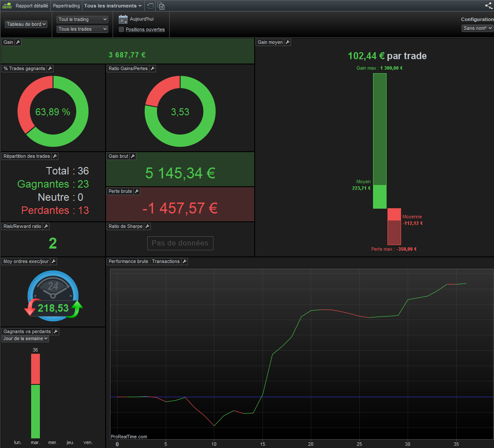Click the Perdantes : 13 text
The image size is (494, 448).
55,210
